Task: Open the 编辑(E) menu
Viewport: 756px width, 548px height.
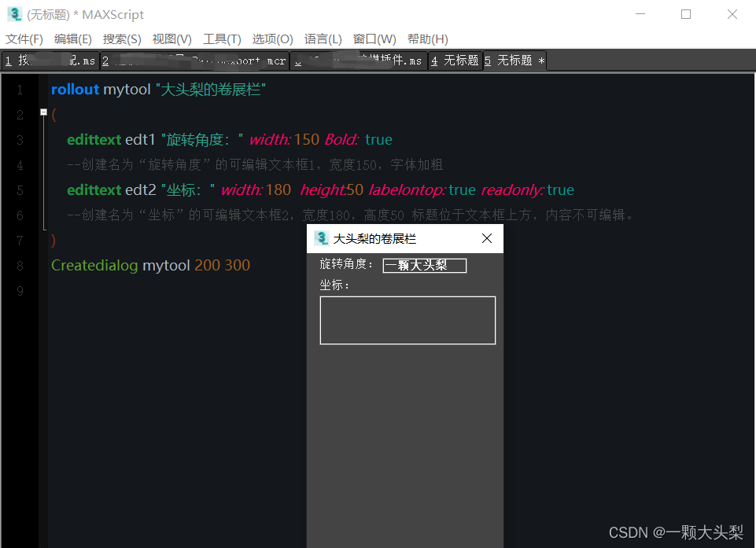Action: click(73, 39)
